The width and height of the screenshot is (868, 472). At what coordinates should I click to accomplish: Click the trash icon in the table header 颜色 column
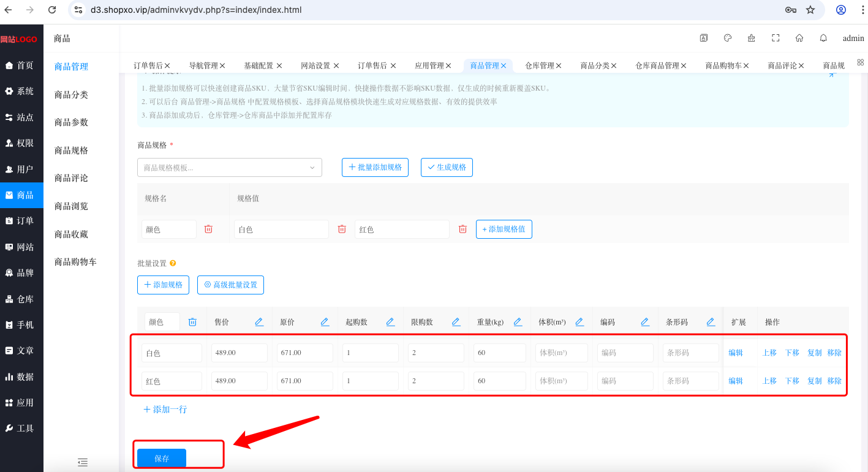pyautogui.click(x=192, y=322)
